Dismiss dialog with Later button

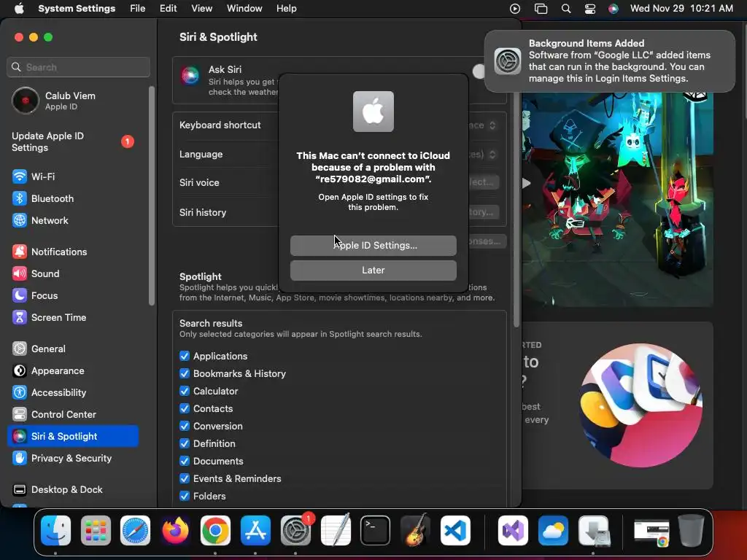pyautogui.click(x=373, y=271)
